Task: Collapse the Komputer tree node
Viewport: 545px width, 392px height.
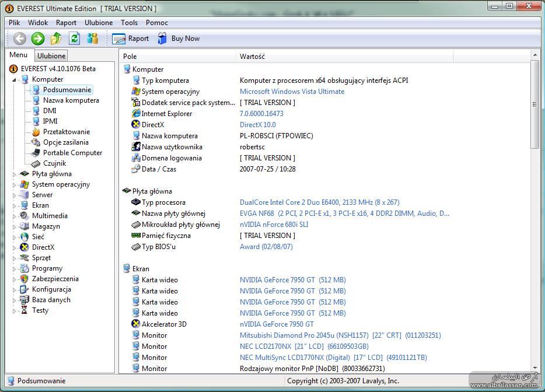Action: tap(14, 80)
